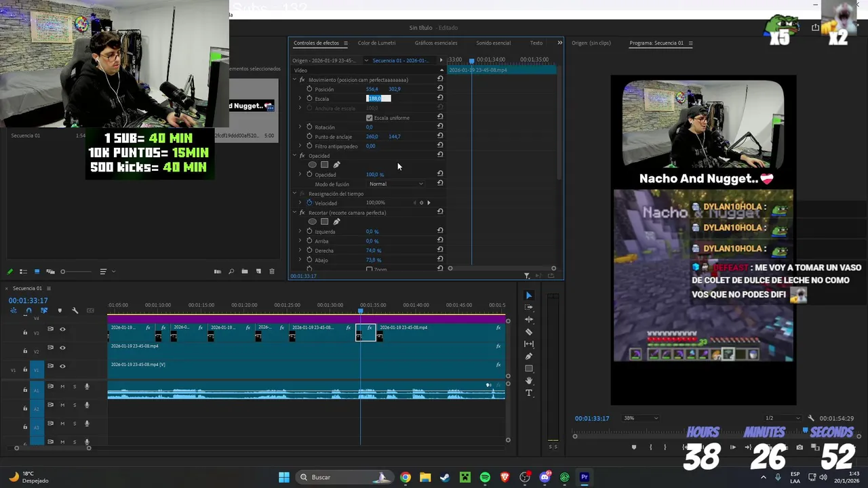Click the Opacidad ellipse mask icon
The width and height of the screenshot is (868, 488).
313,165
